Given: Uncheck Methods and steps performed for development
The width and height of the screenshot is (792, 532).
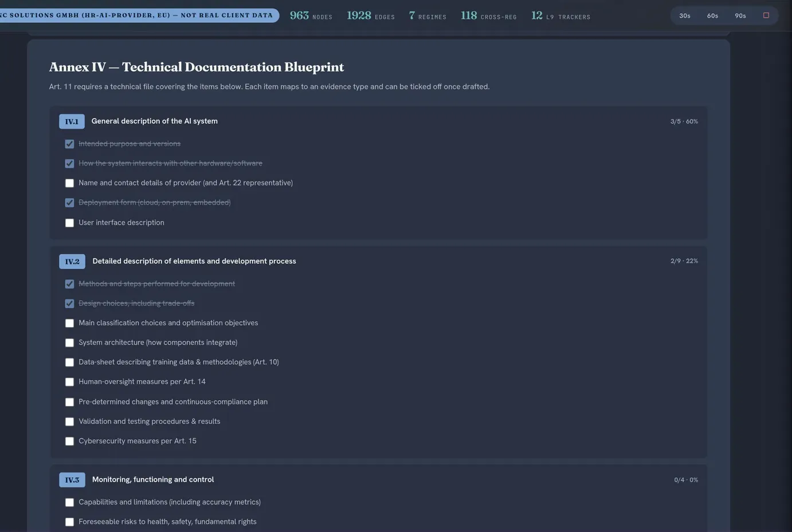Looking at the screenshot, I should tap(69, 284).
